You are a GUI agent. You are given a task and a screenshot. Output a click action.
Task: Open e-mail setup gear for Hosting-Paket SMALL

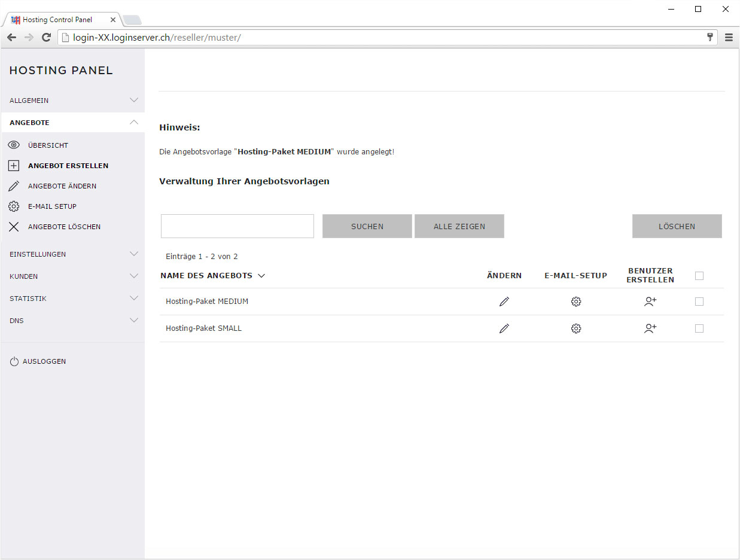576,328
